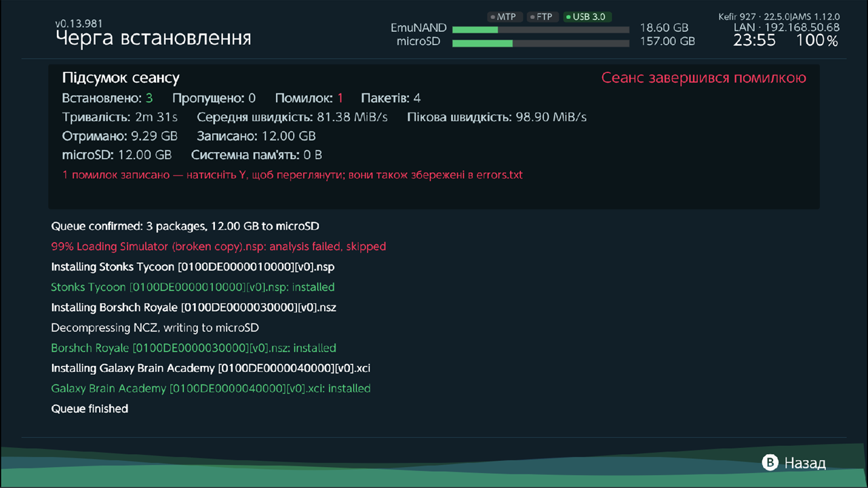Click the Тривалість: 2m 31s value
This screenshot has width=868, height=488.
tap(119, 117)
